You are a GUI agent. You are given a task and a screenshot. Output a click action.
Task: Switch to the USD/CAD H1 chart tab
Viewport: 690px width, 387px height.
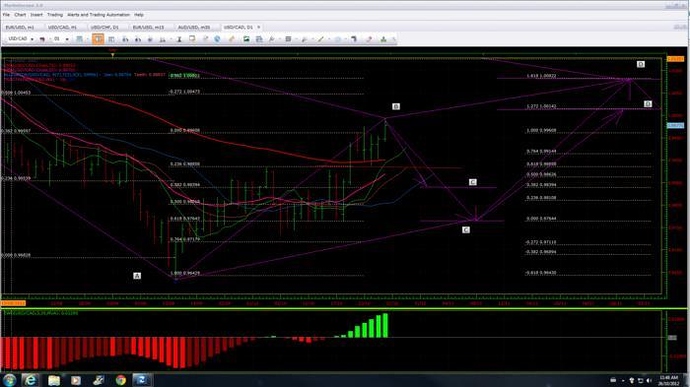pyautogui.click(x=62, y=27)
